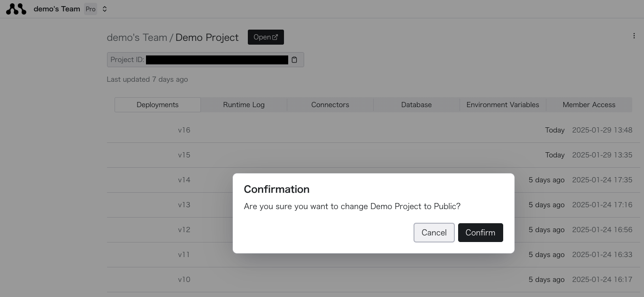Viewport: 644px width, 297px height.
Task: Select the Database tab
Action: (x=416, y=104)
